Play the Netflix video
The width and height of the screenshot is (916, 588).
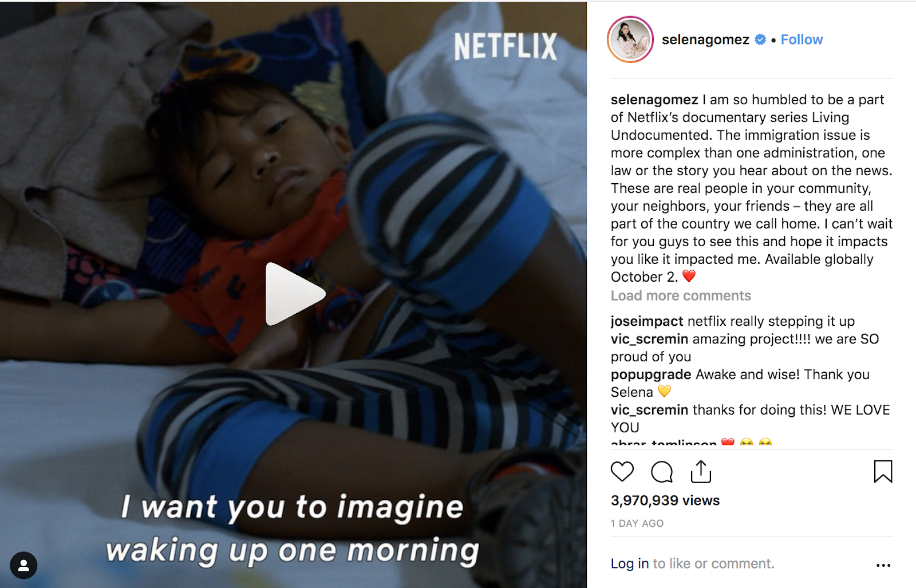tap(295, 294)
